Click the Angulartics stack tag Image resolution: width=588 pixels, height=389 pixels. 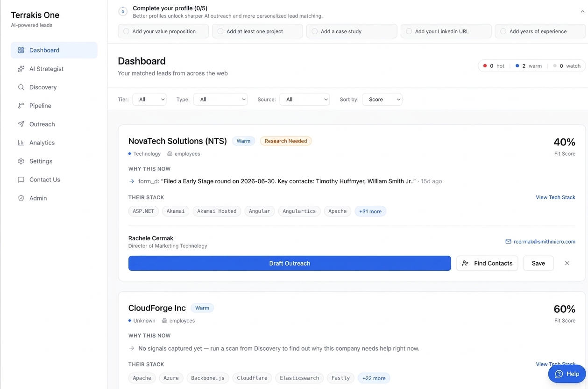[299, 211]
